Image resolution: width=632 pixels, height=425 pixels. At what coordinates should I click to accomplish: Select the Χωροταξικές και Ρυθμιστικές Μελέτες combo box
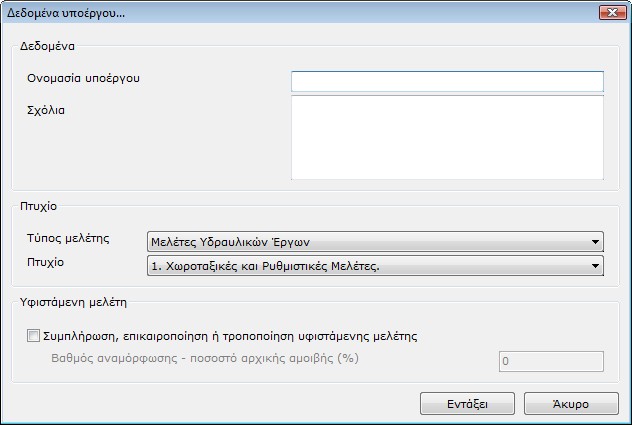(374, 266)
